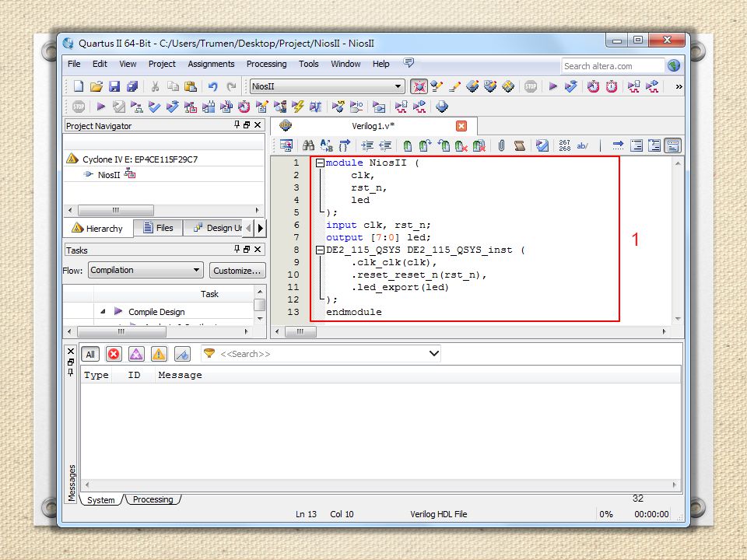
Task: Save the current file with the diskette icon
Action: [x=114, y=86]
